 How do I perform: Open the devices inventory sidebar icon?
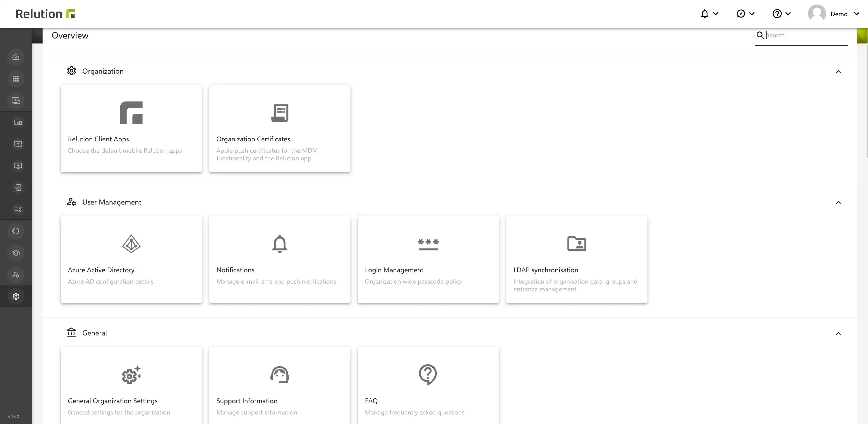pos(18,122)
